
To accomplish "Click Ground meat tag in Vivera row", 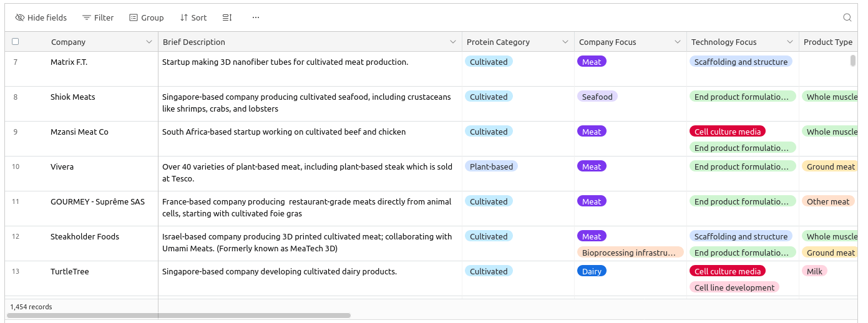I will 830,166.
